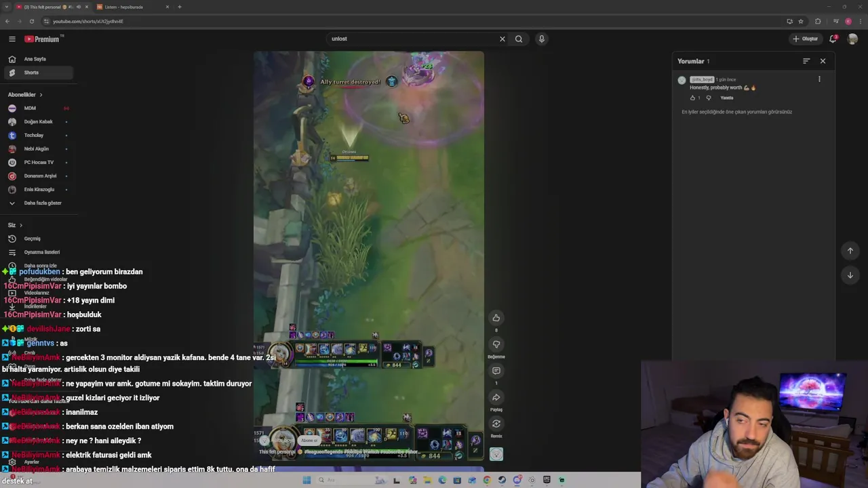Open Techolay channel from subscriptions
This screenshot has height=488, width=868.
39,136
